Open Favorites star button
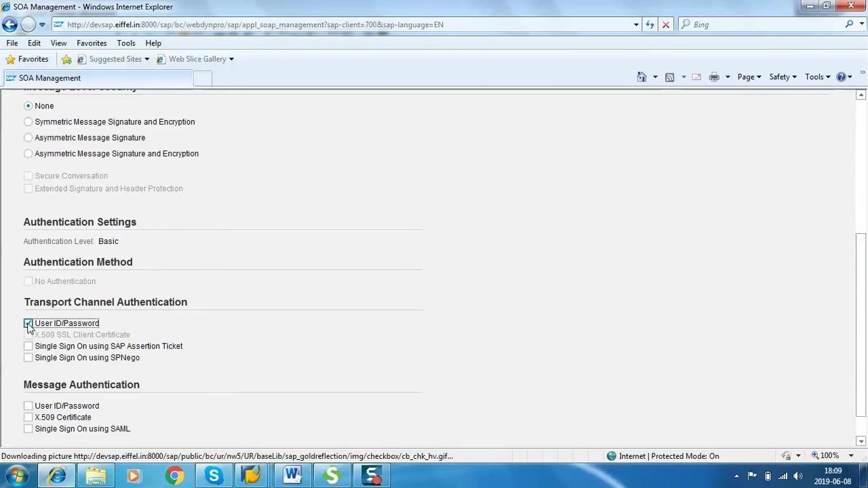Image resolution: width=868 pixels, height=488 pixels. tap(26, 59)
